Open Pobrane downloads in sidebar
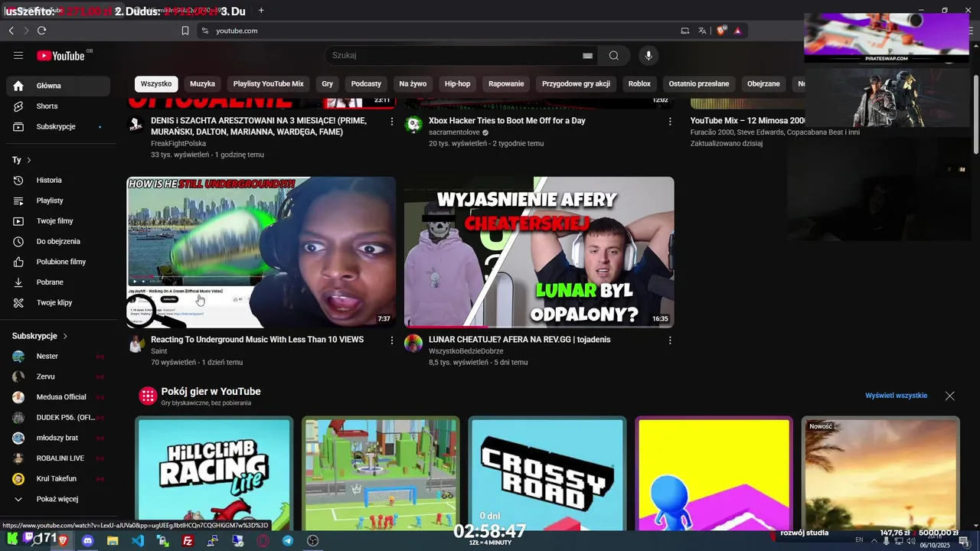Image resolution: width=980 pixels, height=551 pixels. coord(58,282)
